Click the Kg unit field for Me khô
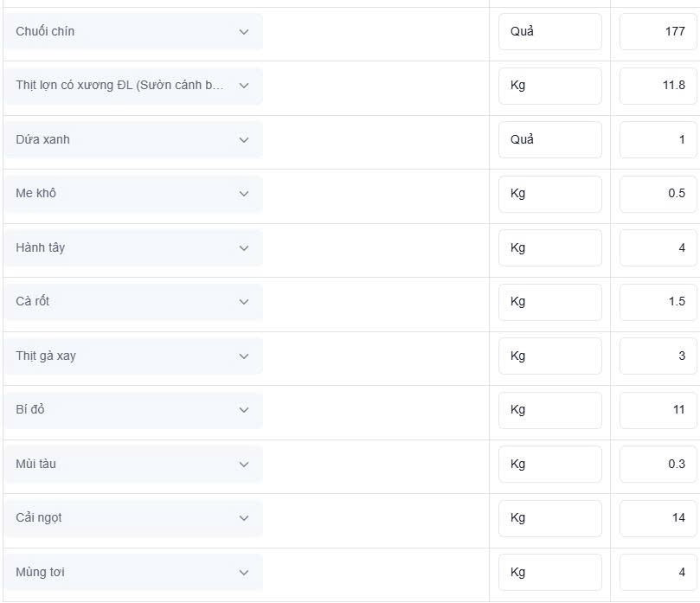 tap(550, 194)
